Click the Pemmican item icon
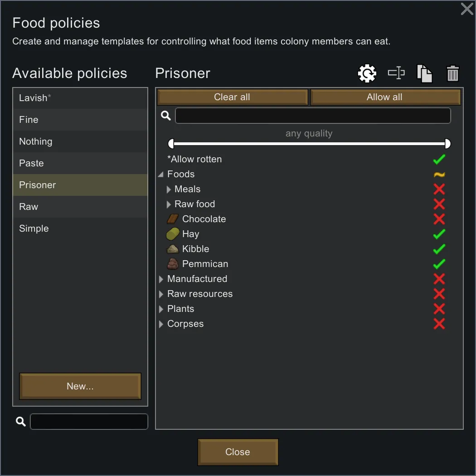The image size is (476, 476). point(173,264)
